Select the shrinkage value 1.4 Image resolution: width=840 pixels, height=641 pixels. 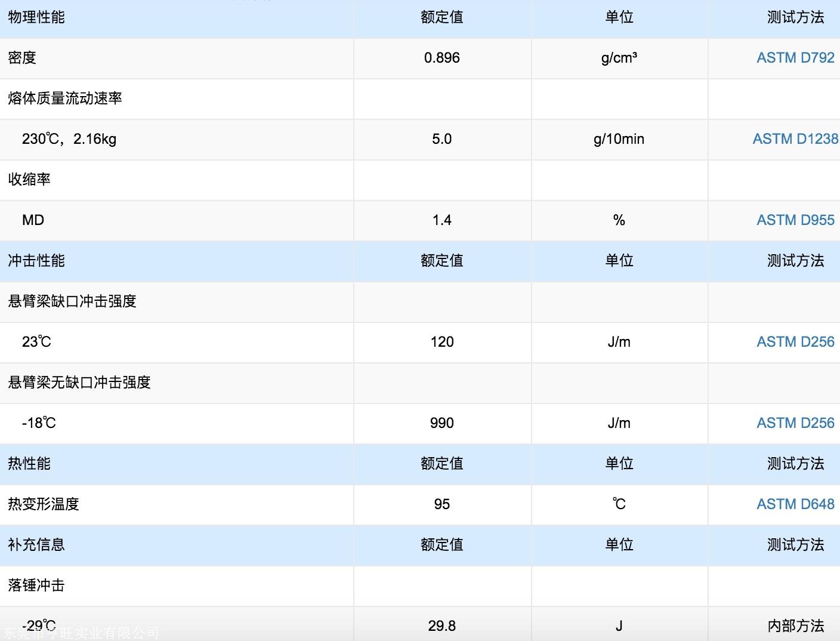click(442, 220)
